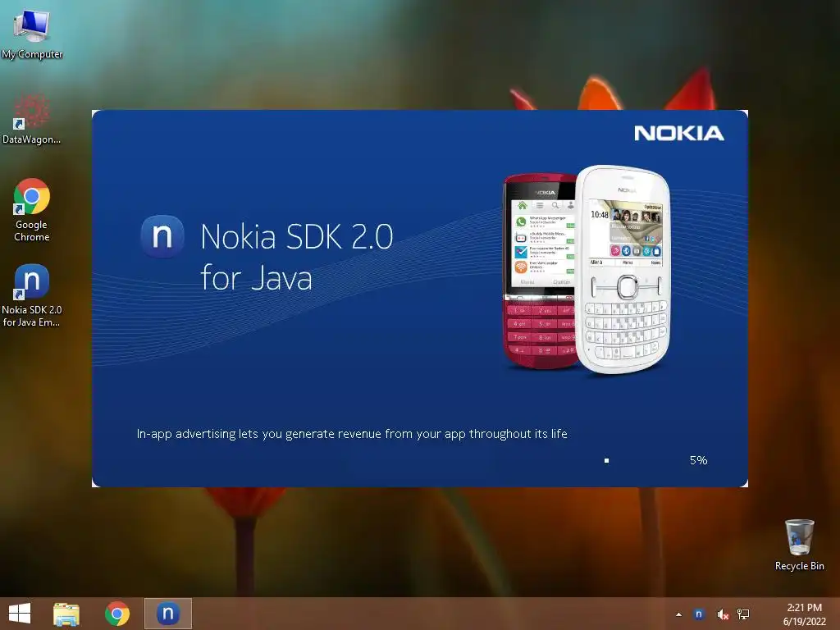The image size is (840, 630).
Task: Show hidden system tray icons
Action: [678, 614]
